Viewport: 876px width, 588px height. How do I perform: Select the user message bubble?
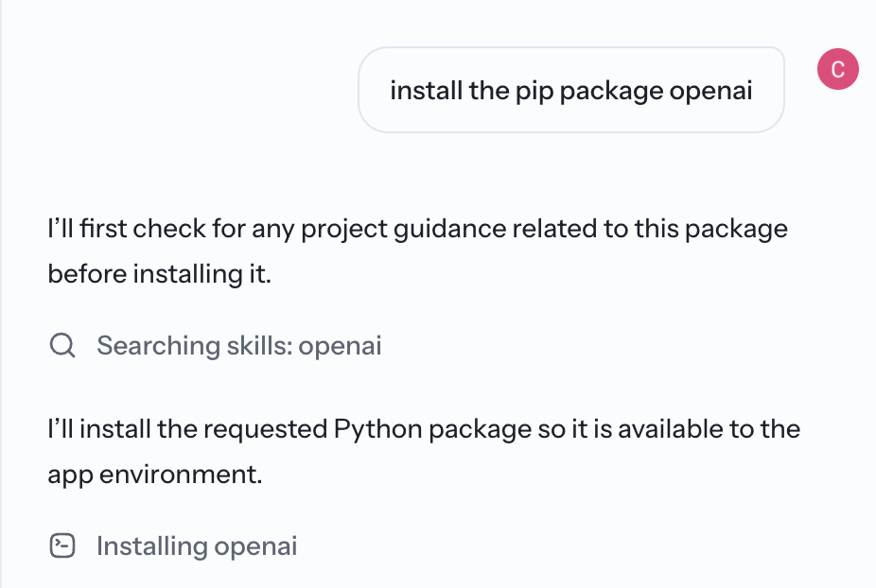(x=571, y=90)
